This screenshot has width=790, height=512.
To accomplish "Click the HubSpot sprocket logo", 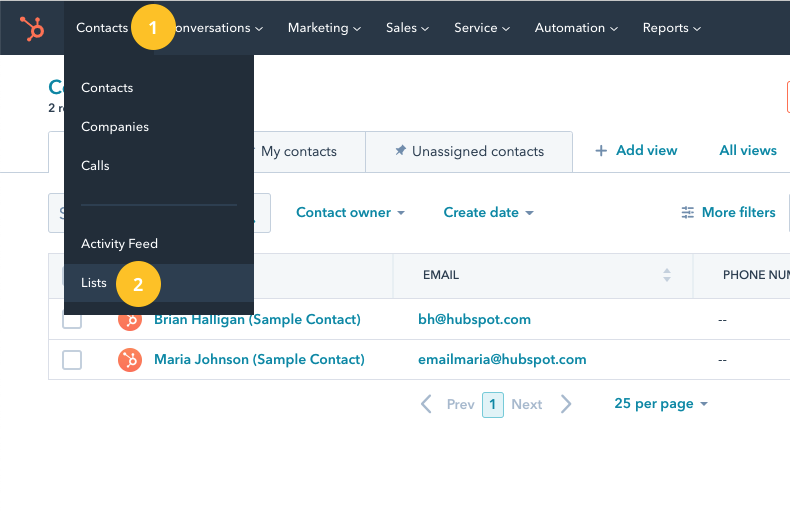I will pos(32,29).
